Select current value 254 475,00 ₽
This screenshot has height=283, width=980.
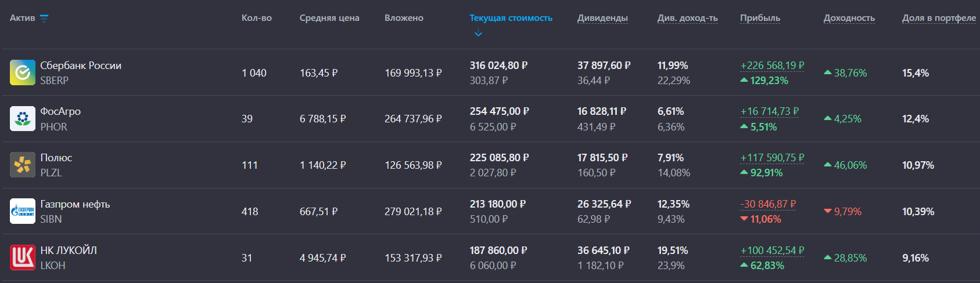[x=498, y=111]
